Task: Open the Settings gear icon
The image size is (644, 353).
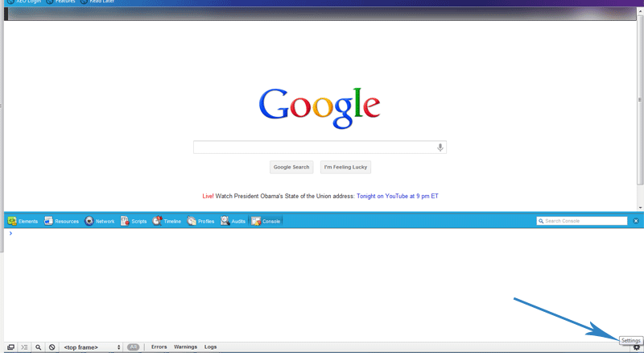Action: pos(636,348)
